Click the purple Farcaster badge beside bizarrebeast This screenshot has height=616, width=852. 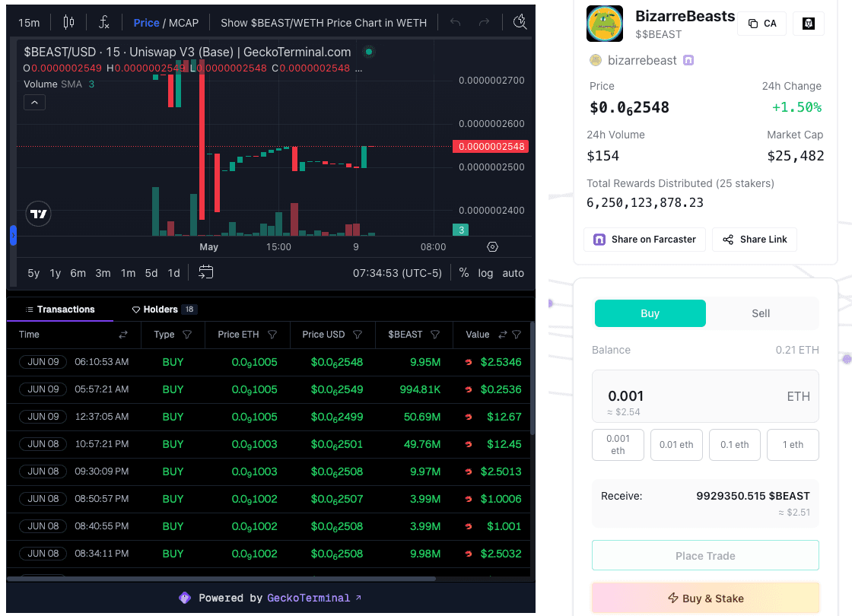688,60
